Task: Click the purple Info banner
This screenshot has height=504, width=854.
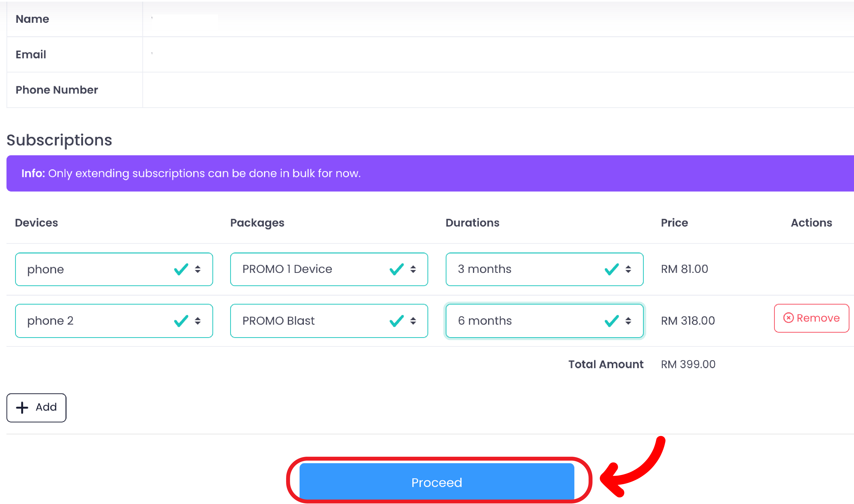Action: pos(430,174)
